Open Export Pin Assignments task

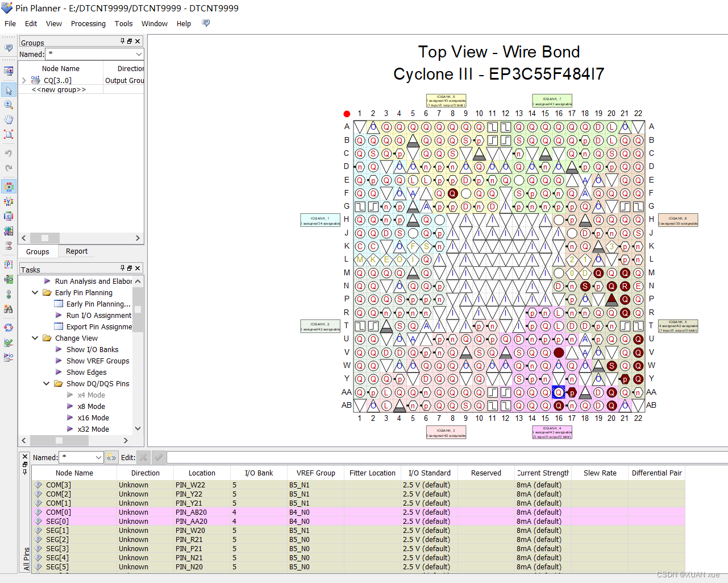pyautogui.click(x=99, y=326)
